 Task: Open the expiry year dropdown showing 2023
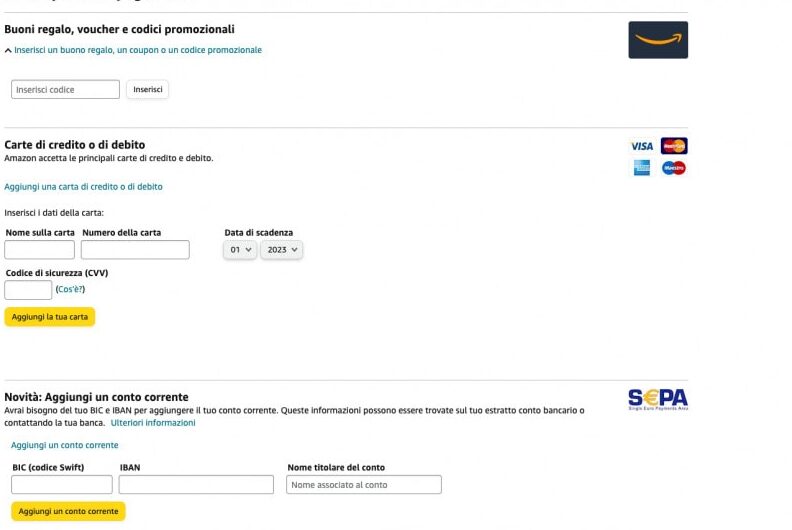click(282, 250)
